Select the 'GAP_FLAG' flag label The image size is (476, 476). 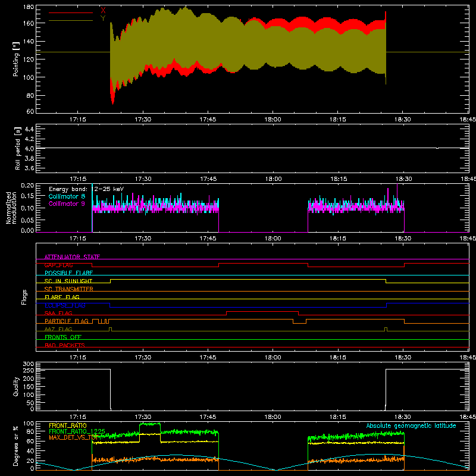click(58, 265)
